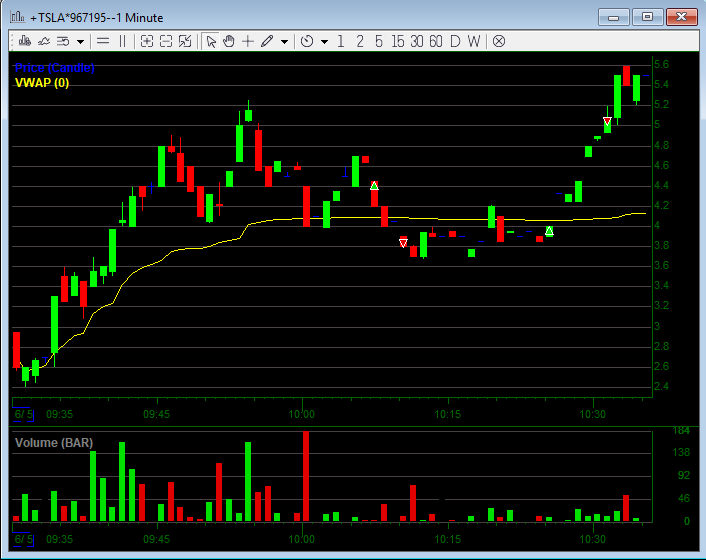Screen dimensions: 706x560
Task: Select the hand pan tool
Action: pos(229,41)
